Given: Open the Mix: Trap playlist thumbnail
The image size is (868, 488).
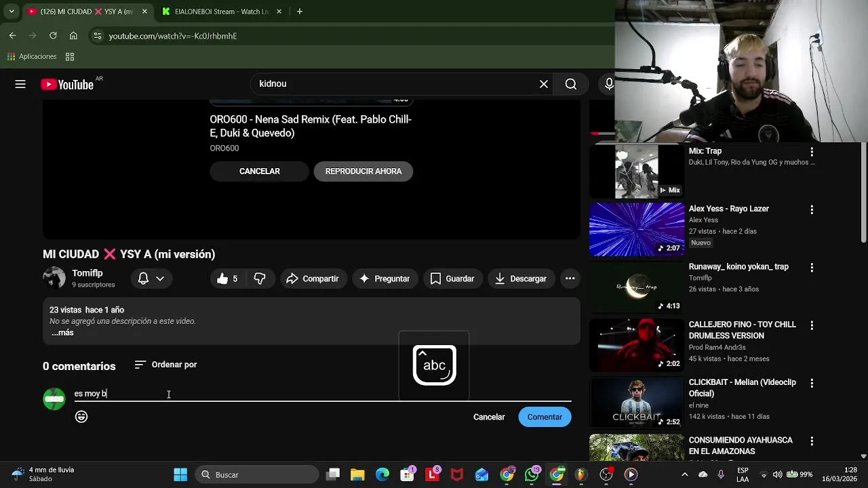Looking at the screenshot, I should (x=637, y=171).
